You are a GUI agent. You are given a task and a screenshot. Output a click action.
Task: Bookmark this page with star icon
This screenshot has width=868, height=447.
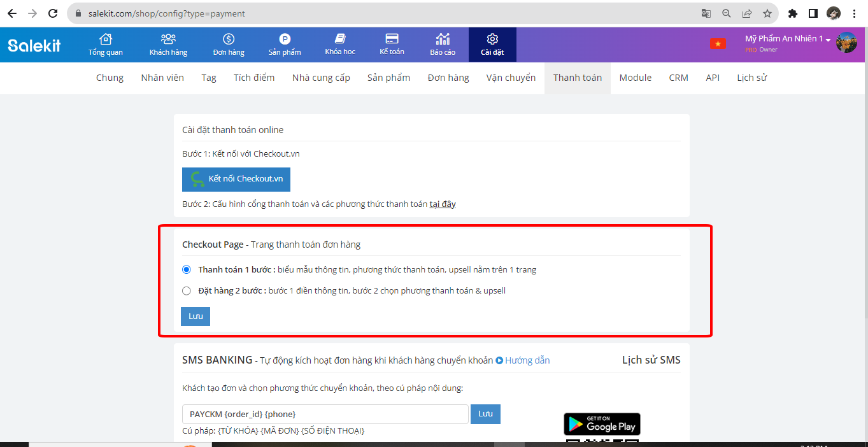[x=767, y=13]
